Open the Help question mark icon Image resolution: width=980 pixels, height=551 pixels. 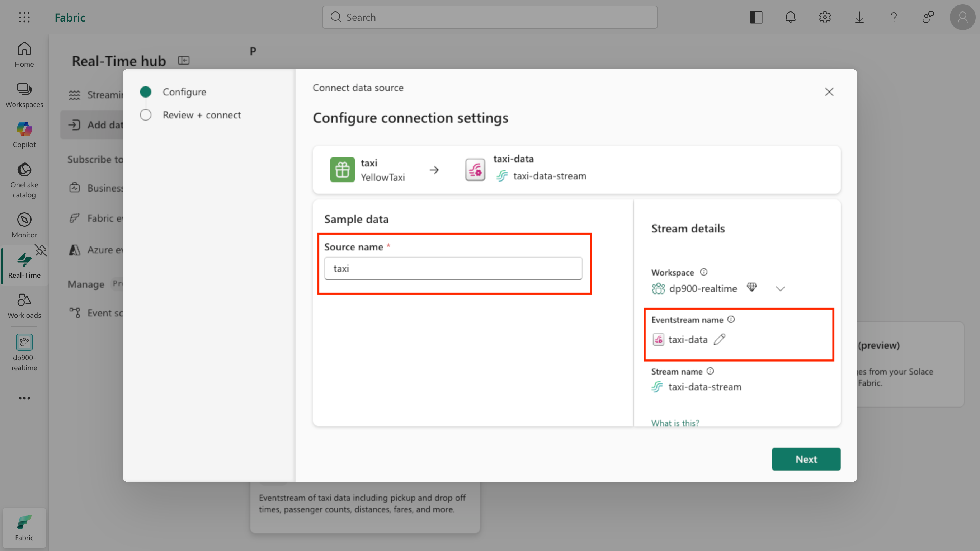[894, 17]
